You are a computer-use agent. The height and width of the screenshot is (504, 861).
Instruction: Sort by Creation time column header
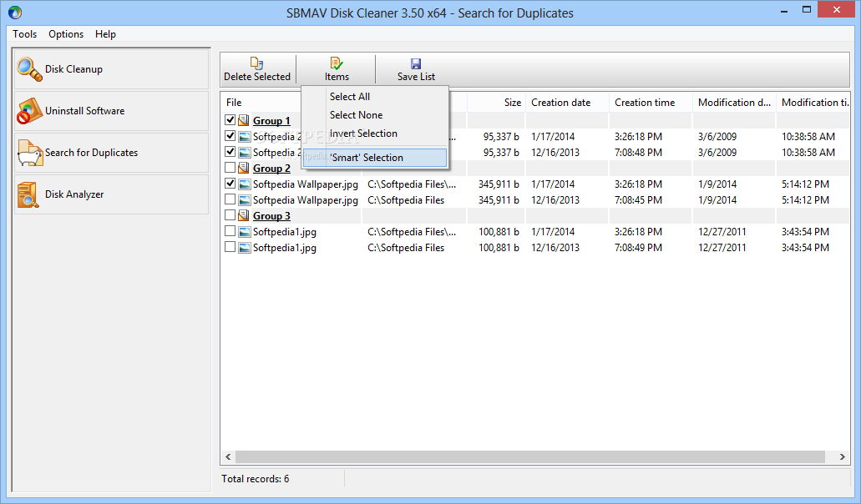click(651, 103)
